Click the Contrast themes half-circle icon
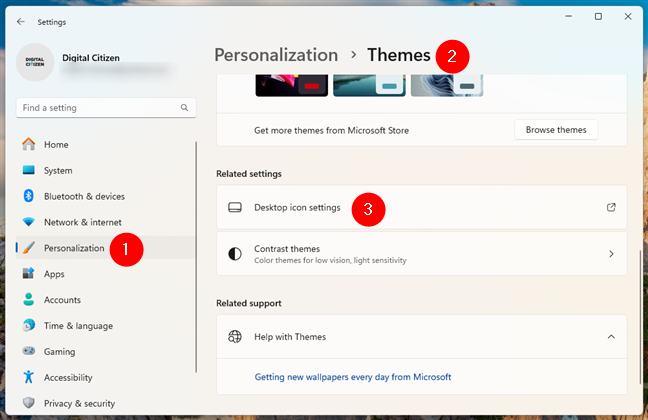This screenshot has height=420, width=648. pos(235,253)
